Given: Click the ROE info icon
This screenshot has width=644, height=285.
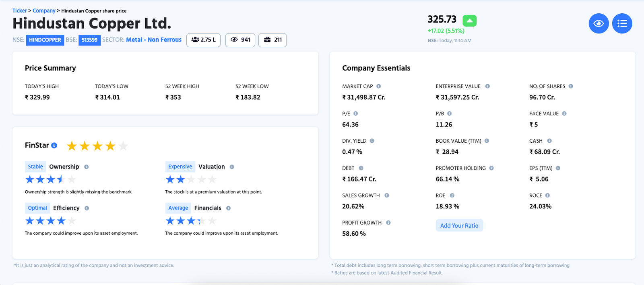Looking at the screenshot, I should pos(452,196).
